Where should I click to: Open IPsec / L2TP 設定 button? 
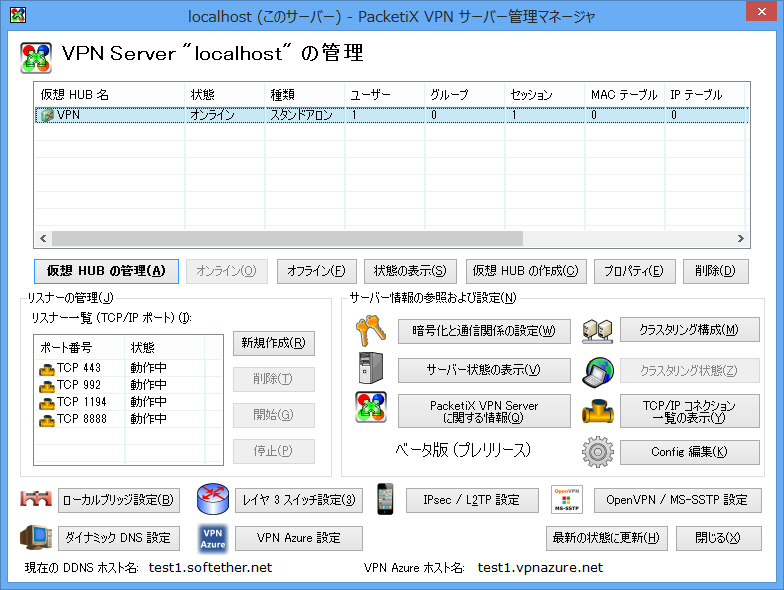tap(472, 500)
